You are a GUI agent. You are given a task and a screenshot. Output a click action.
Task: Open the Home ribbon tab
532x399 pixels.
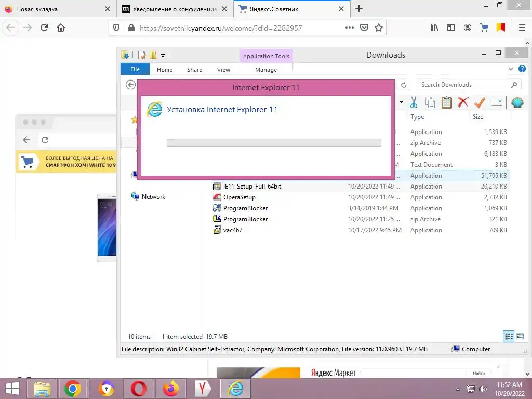[x=165, y=70]
